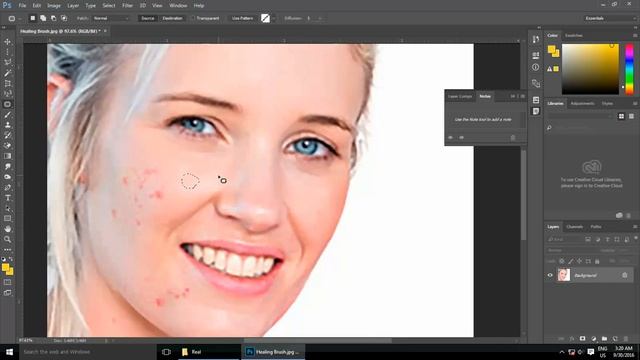Screen dimensions: 640x360
Task: Select the Magic Wand tool
Action: click(x=7, y=73)
